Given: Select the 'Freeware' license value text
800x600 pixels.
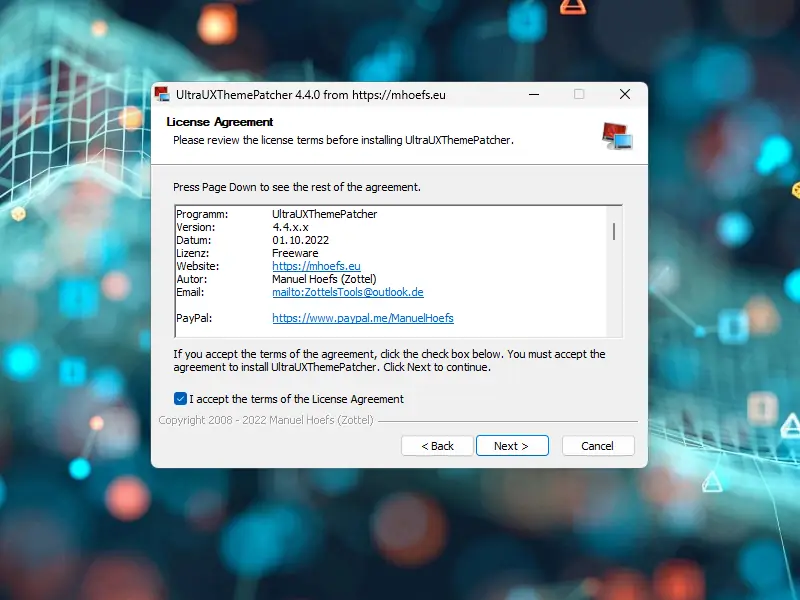Looking at the screenshot, I should click(295, 253).
